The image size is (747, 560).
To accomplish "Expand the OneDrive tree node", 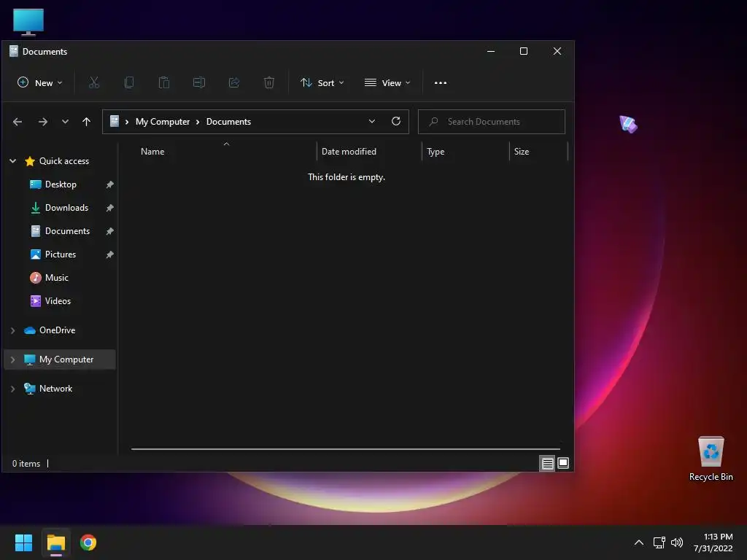I will tap(13, 330).
